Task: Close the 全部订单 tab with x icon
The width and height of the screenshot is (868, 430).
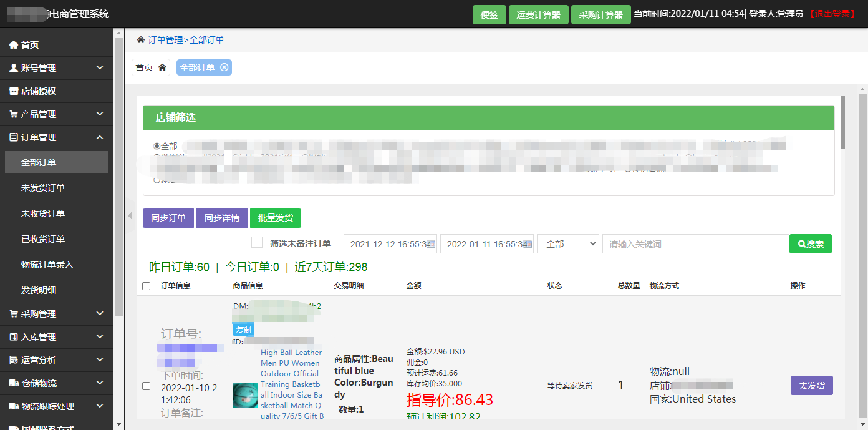Action: (x=224, y=67)
